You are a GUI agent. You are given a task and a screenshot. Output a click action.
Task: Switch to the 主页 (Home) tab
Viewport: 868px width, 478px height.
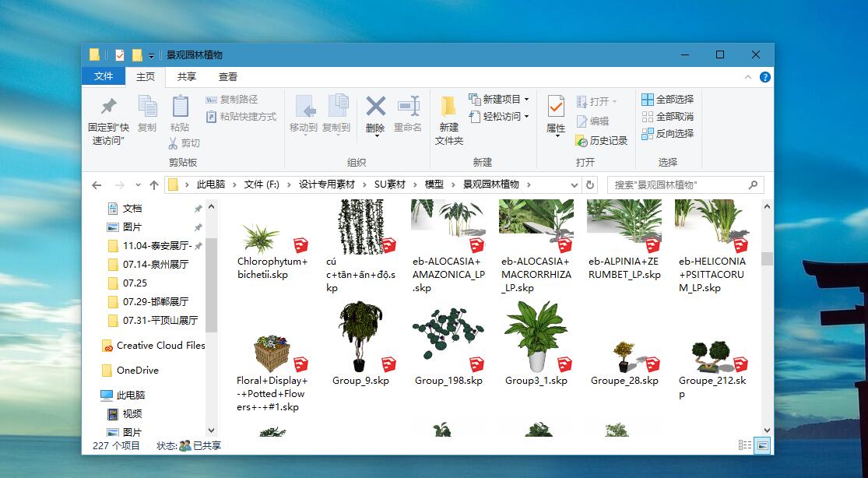146,77
